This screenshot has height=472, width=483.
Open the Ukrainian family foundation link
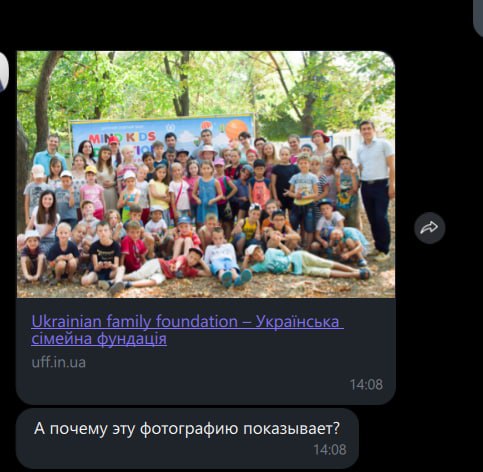(x=187, y=330)
